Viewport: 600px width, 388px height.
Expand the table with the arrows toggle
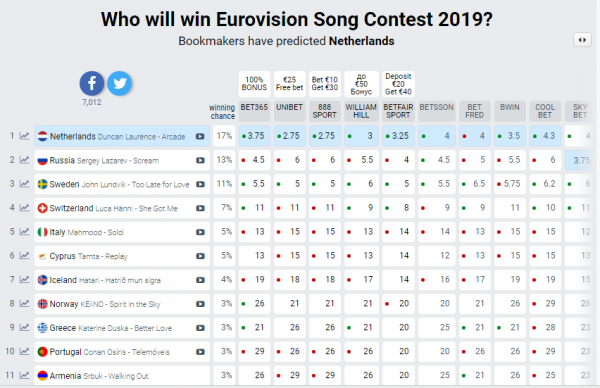pos(582,40)
